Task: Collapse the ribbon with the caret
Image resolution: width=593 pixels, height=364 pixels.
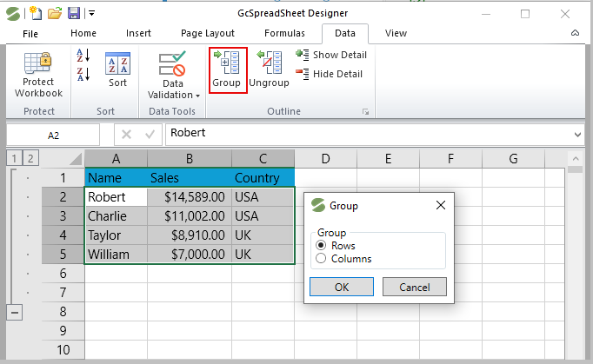Action: point(575,33)
